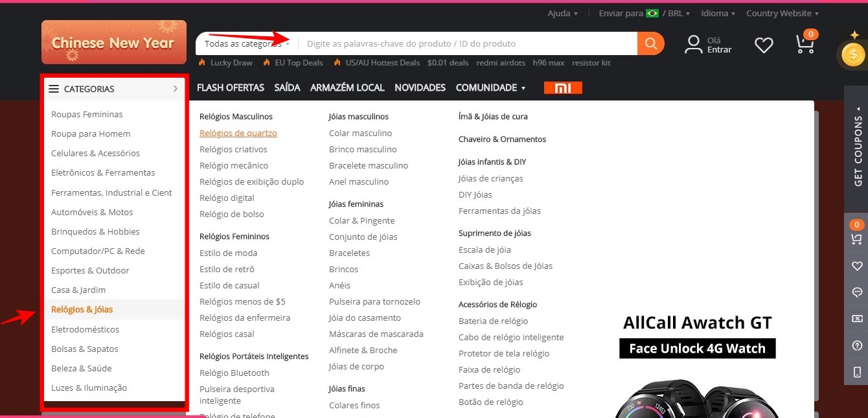Click the orange search magnifier button
Viewport: 868px width, 418px height.
pos(651,43)
